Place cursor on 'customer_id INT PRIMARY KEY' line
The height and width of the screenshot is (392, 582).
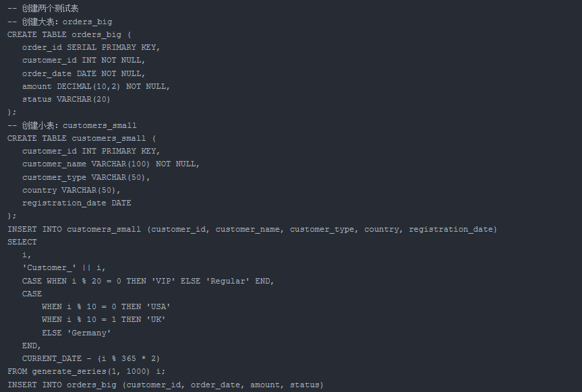(91, 151)
